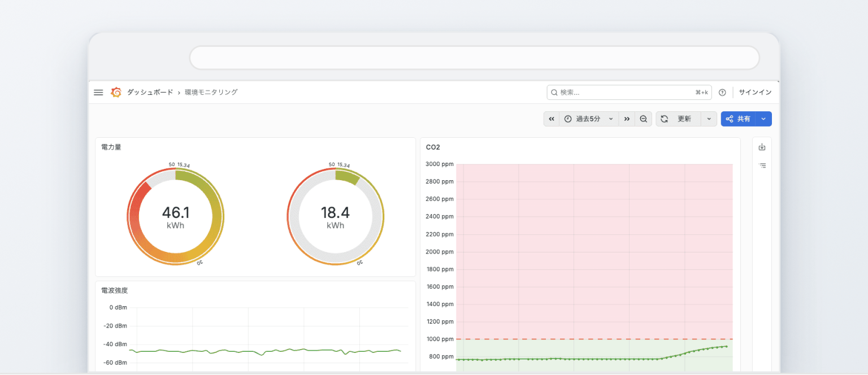The height and width of the screenshot is (375, 868).
Task: Click the Grafana logo icon
Action: coord(116,92)
